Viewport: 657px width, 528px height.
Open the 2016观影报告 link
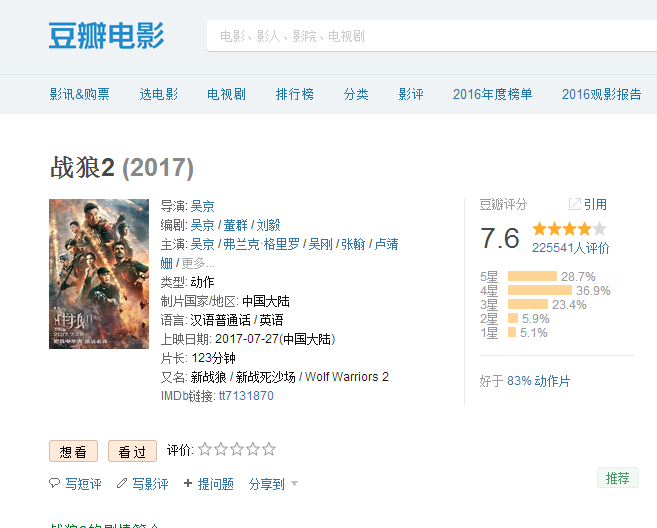point(602,94)
